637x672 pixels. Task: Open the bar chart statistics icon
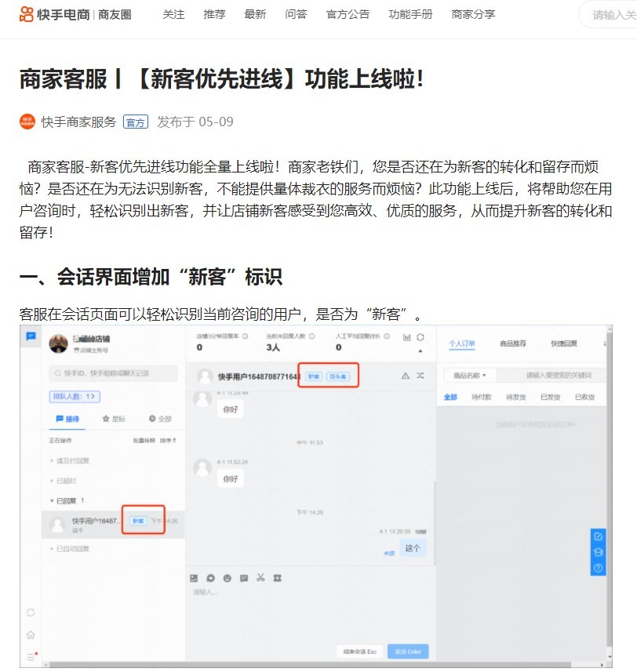407,337
